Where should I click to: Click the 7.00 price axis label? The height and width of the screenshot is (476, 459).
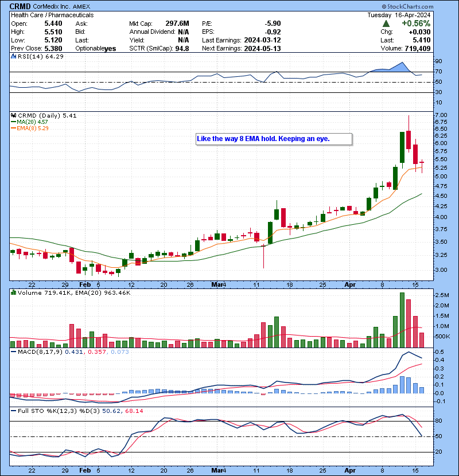click(x=441, y=115)
